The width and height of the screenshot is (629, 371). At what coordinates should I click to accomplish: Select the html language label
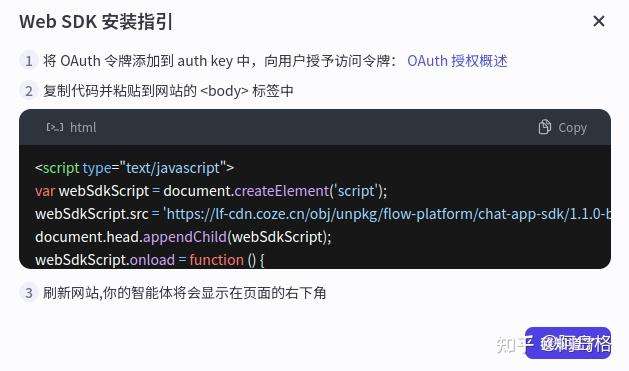click(x=83, y=128)
